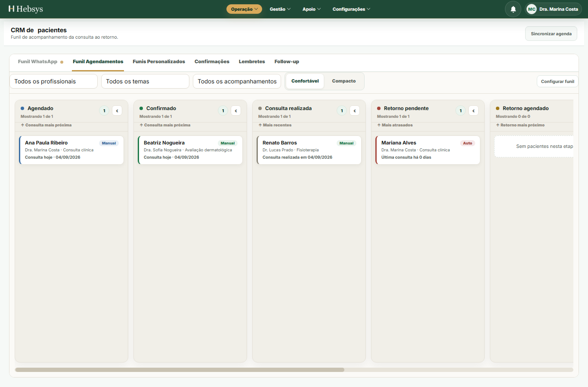
Task: Sort Retorno agendado by Retorno mais próximo
Action: tap(520, 125)
